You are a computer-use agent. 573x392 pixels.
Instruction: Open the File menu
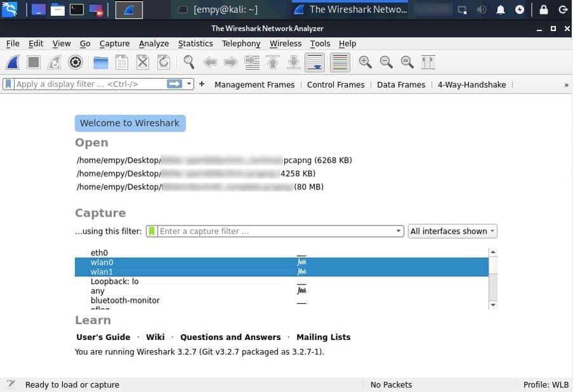13,43
